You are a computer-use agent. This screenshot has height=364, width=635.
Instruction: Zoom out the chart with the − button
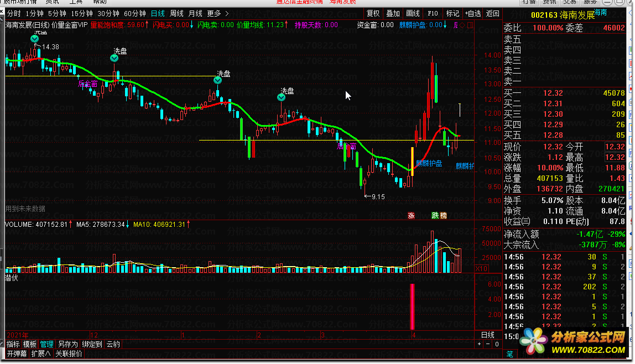[x=488, y=344]
